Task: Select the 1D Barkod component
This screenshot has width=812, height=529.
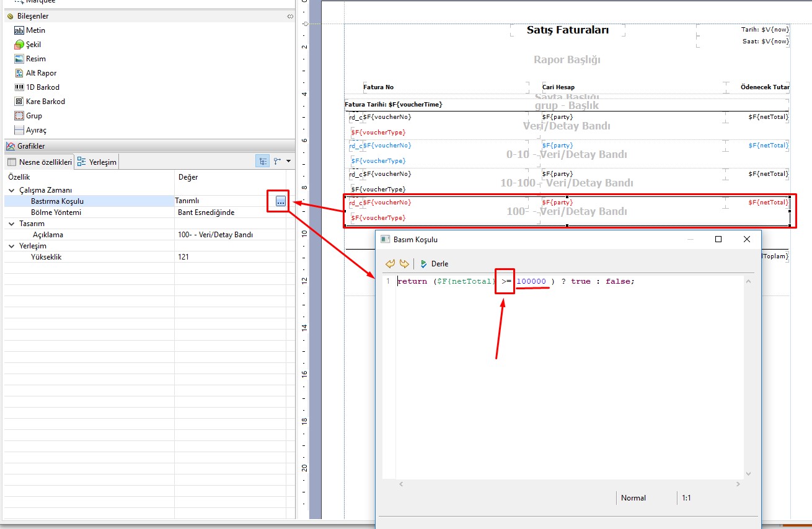Action: pyautogui.click(x=42, y=87)
